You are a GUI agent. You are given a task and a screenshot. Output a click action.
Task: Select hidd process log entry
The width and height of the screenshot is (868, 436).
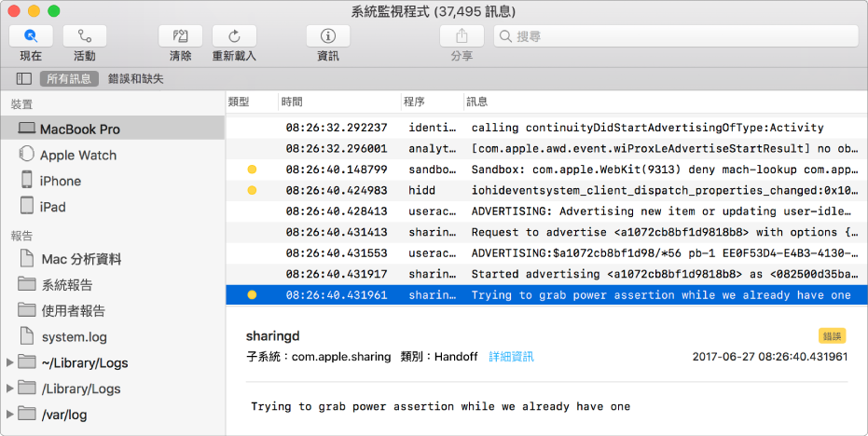[x=546, y=190]
